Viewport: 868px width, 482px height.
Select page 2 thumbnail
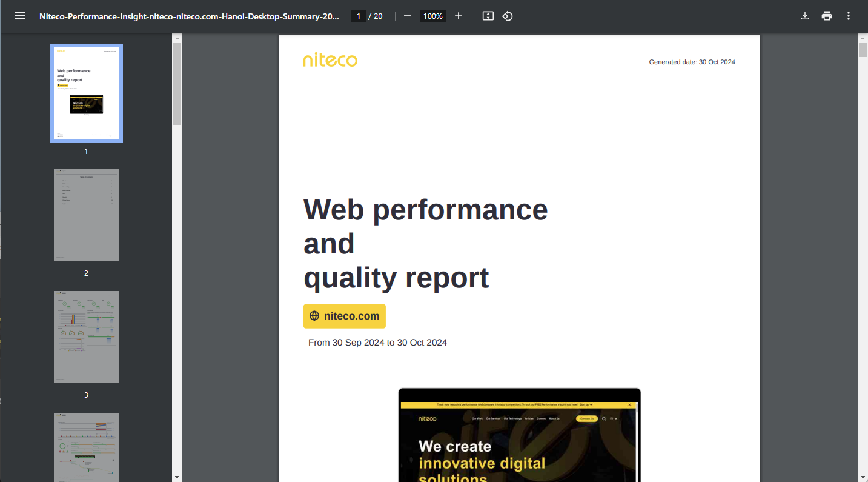tap(87, 215)
